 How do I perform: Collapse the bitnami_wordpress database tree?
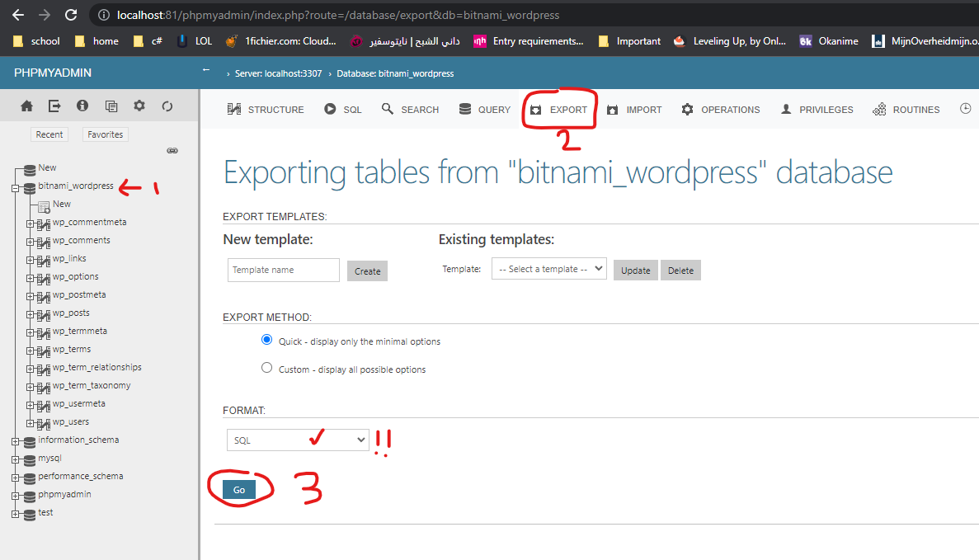16,188
